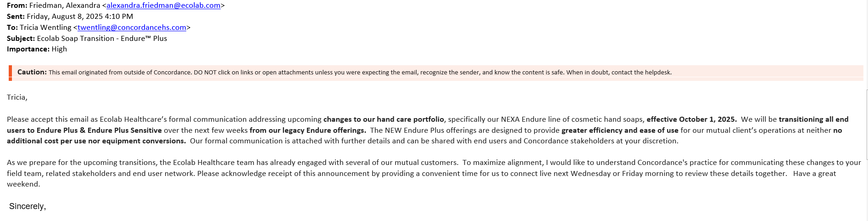
Task: Click bold text "changes to our hand care portfolio"
Action: coord(384,119)
